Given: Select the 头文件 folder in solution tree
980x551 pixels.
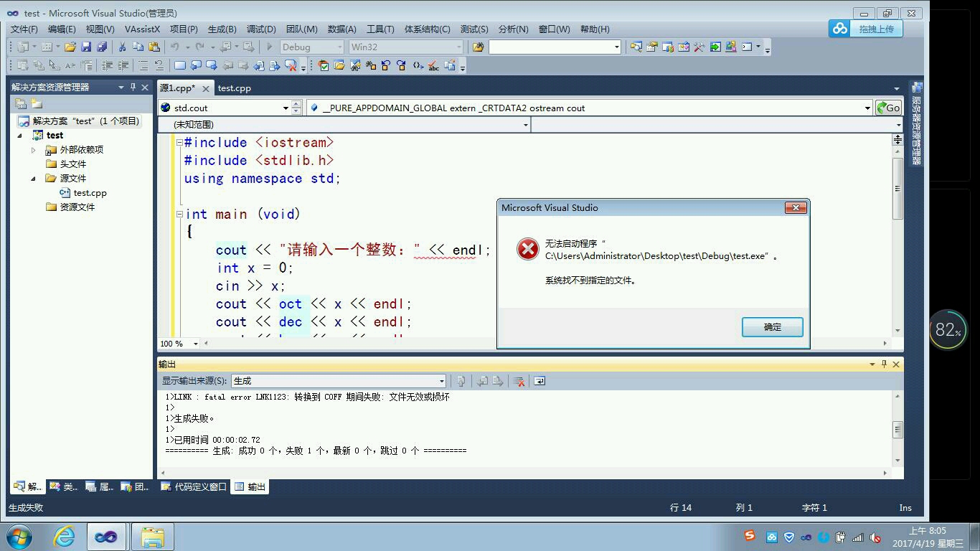Looking at the screenshot, I should pyautogui.click(x=72, y=164).
